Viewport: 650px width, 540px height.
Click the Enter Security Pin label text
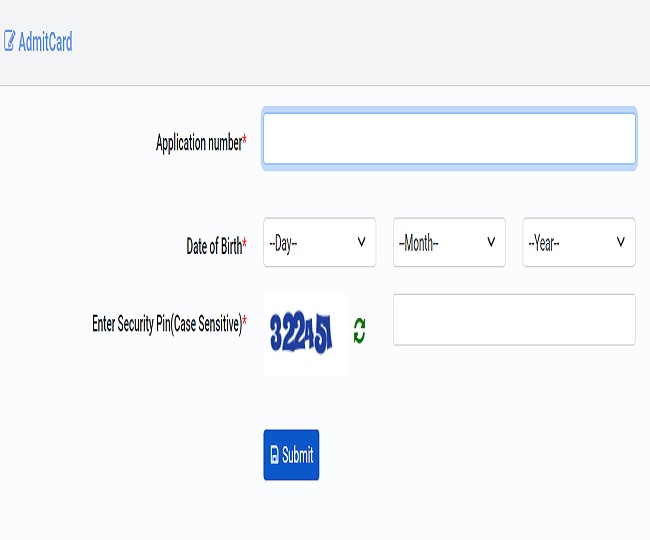pos(167,324)
